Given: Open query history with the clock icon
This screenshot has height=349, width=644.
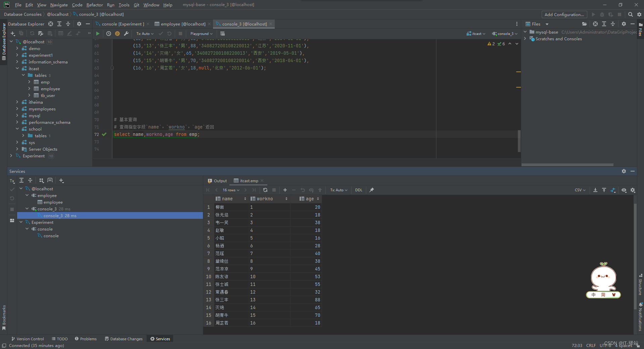Looking at the screenshot, I should [x=108, y=34].
